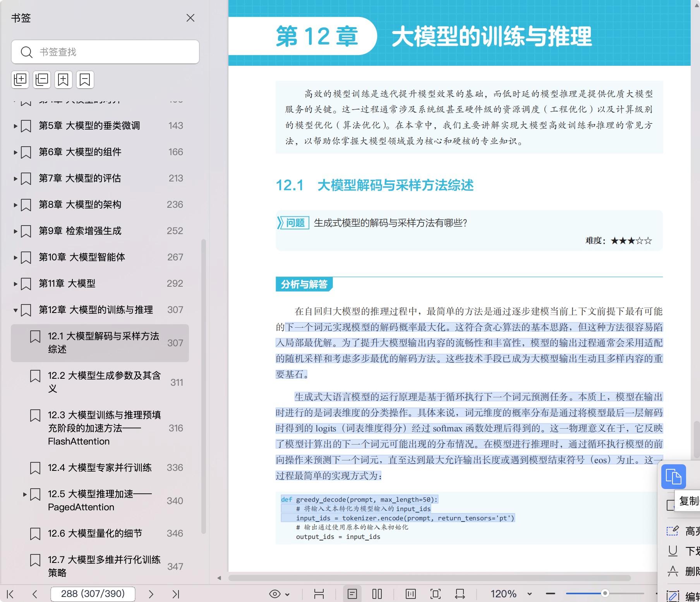Go to bookmark 12.3 FlashAttention section
Screen dimensions: 700x602
[x=105, y=428]
